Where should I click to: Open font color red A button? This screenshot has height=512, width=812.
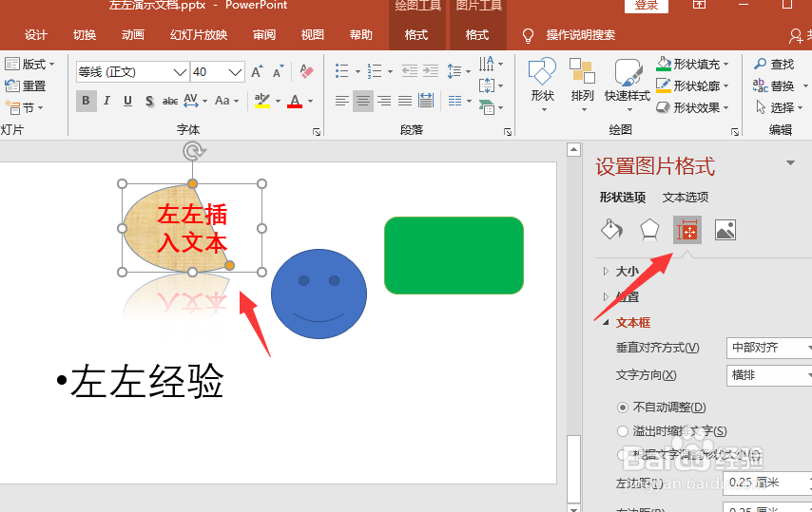(x=295, y=101)
